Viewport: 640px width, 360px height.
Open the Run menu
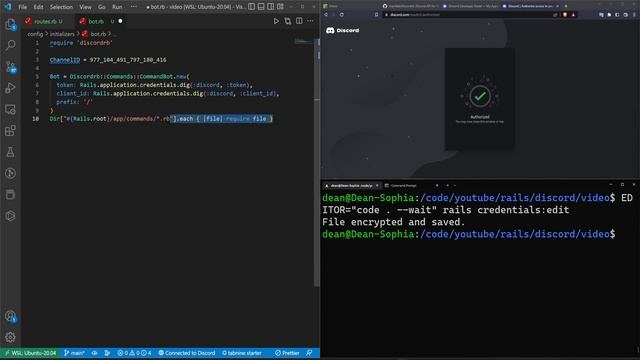click(x=117, y=7)
